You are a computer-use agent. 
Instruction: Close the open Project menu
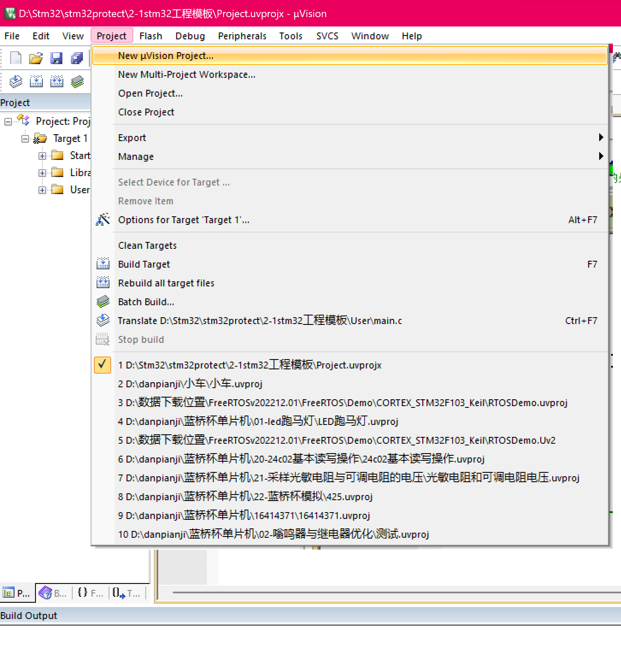click(112, 36)
